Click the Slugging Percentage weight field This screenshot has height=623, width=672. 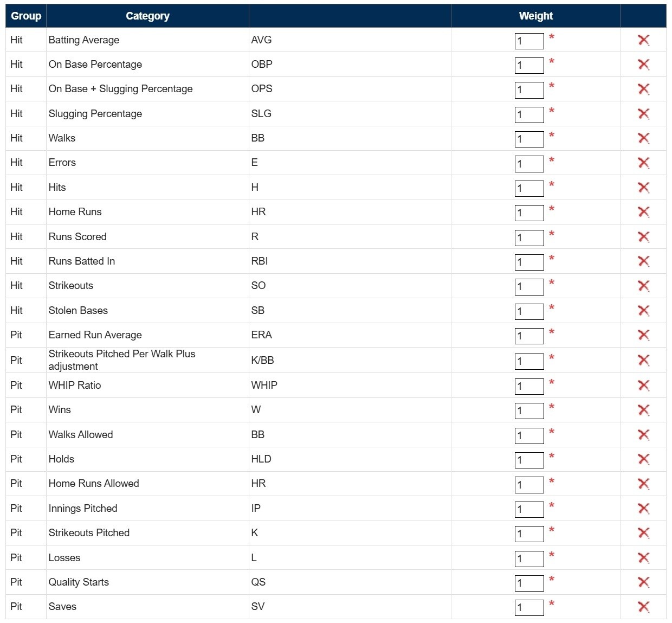coord(529,115)
